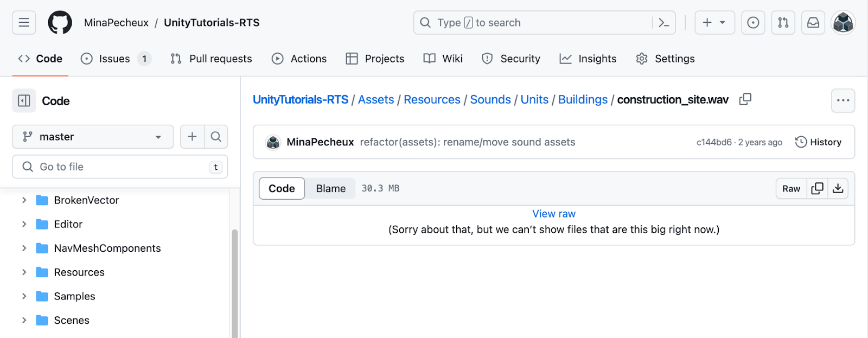
Task: Open UnityTutorials-RTS repository link in header
Action: click(x=212, y=23)
